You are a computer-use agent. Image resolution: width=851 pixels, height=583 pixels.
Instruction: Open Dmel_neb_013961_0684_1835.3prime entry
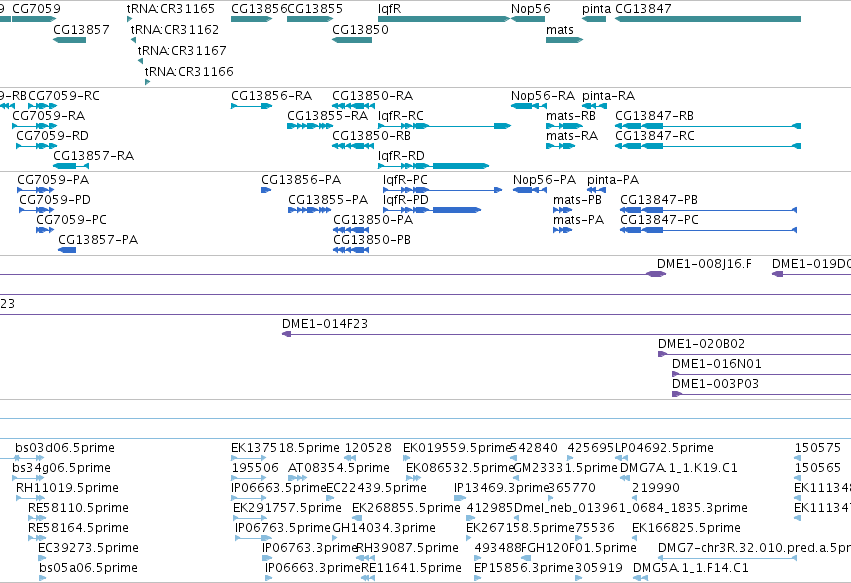pos(631,508)
